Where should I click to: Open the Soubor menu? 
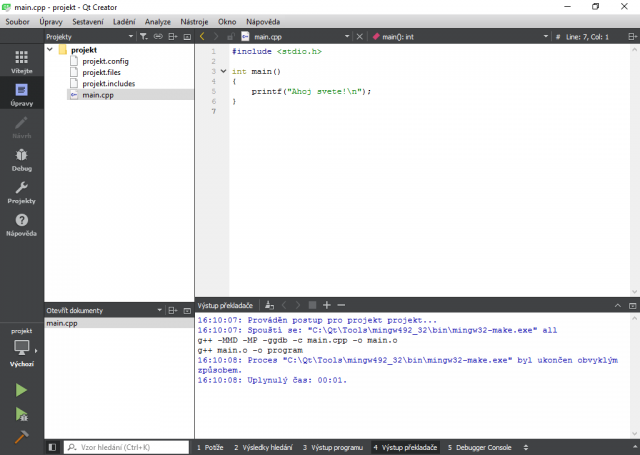point(17,22)
